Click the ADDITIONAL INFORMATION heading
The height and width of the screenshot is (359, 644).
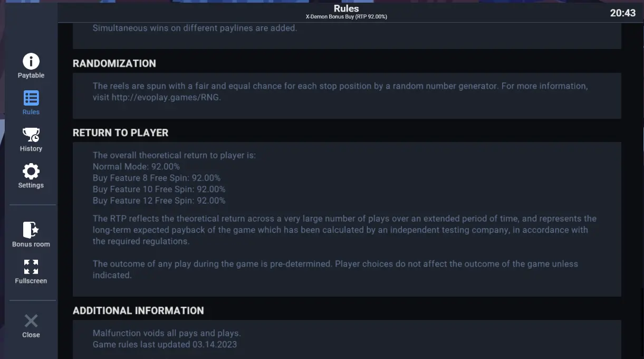tap(138, 310)
